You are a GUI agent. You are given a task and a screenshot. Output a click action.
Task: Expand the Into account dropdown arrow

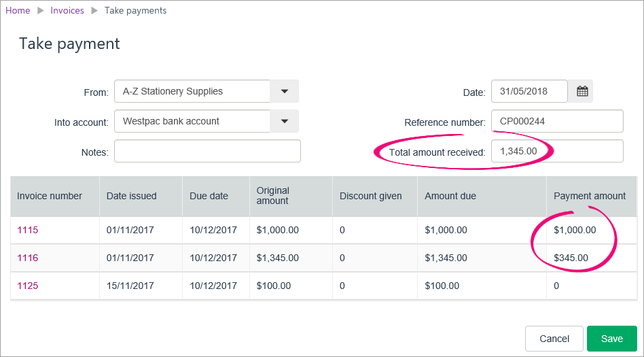click(x=284, y=121)
